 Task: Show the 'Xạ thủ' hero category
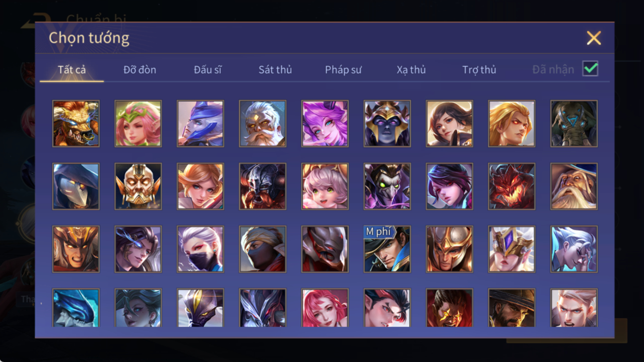[x=411, y=70]
